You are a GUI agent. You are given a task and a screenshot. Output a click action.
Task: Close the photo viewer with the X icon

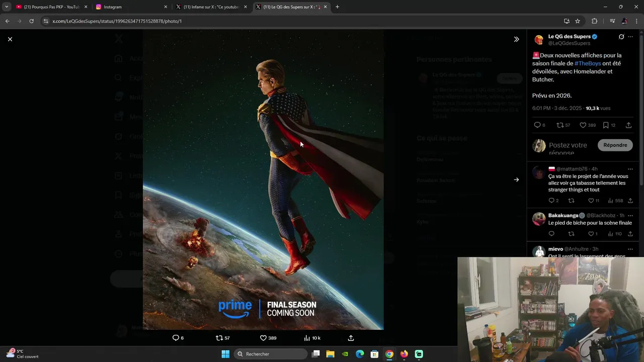[10, 39]
